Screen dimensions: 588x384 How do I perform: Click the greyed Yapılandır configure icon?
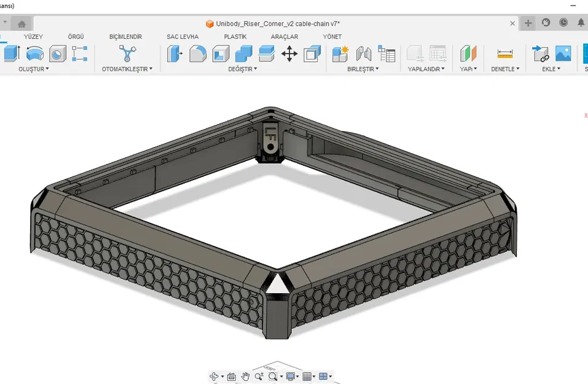tap(415, 53)
